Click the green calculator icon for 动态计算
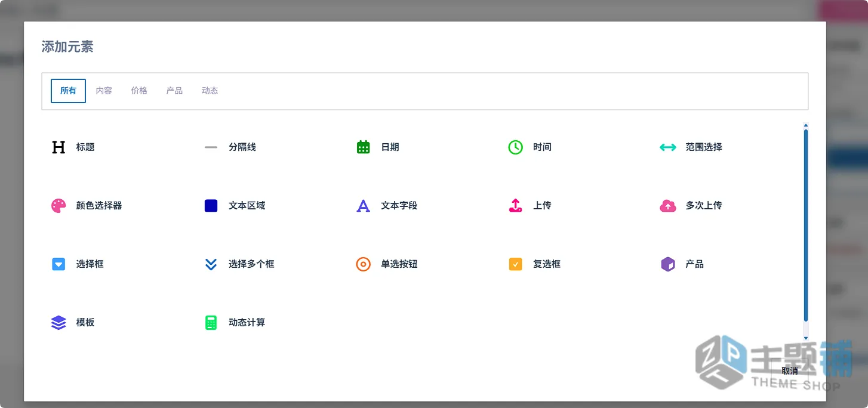 point(211,323)
